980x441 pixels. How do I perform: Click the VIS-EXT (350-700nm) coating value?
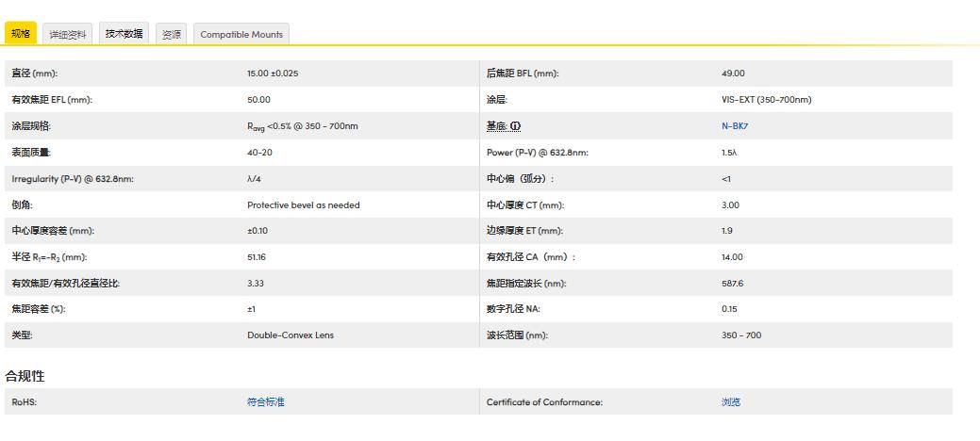pyautogui.click(x=766, y=100)
